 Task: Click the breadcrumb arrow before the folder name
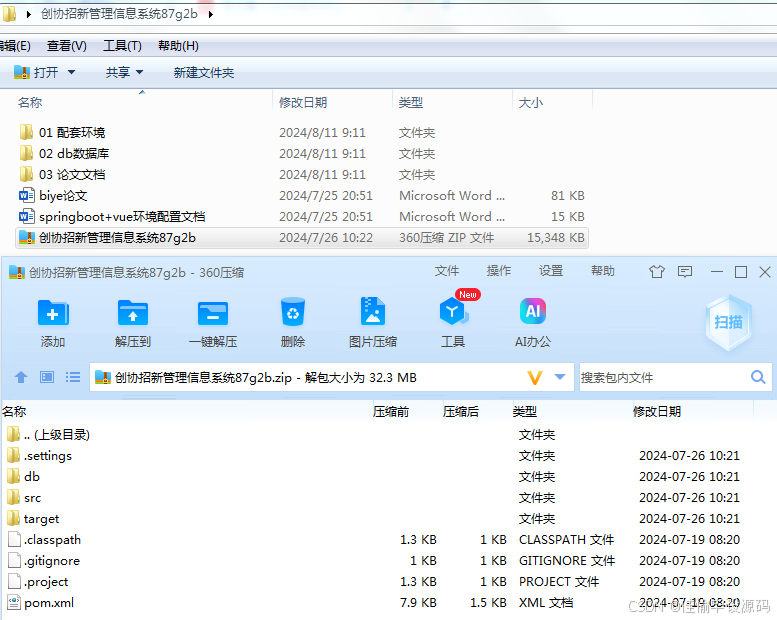tap(29, 14)
